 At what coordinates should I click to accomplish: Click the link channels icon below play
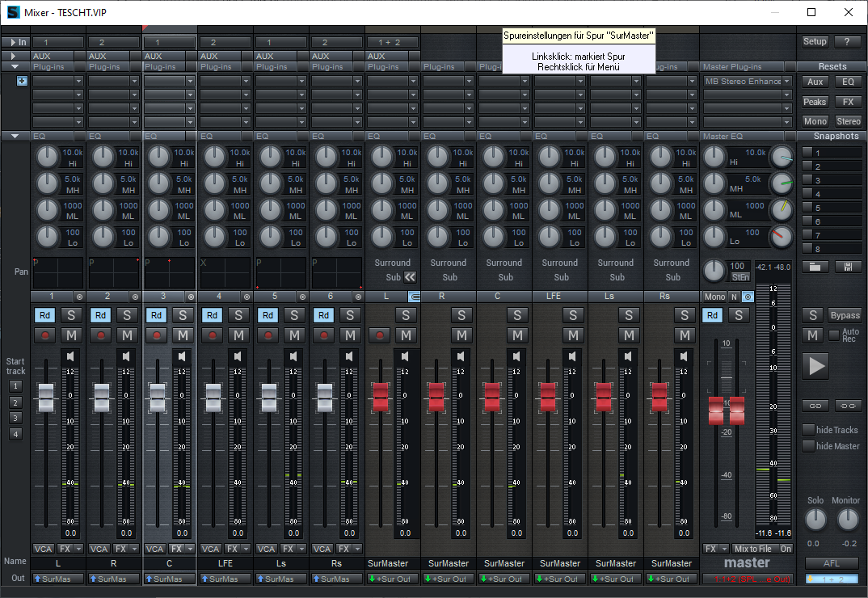[815, 405]
